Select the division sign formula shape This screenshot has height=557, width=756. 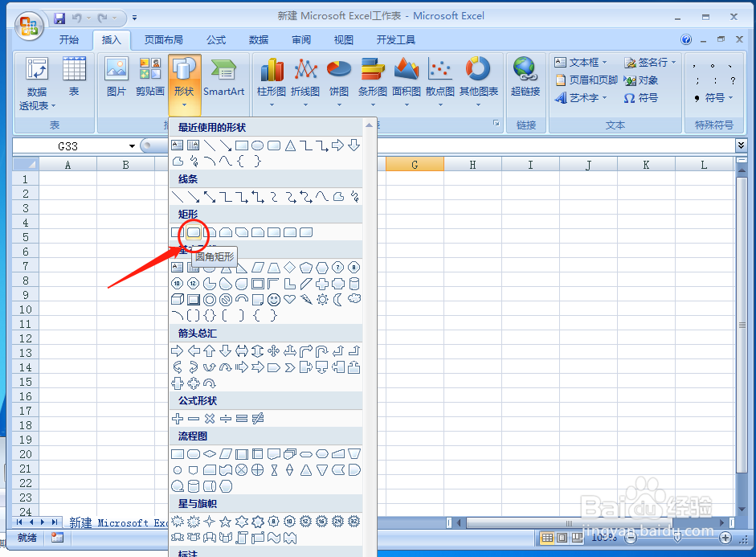click(x=226, y=419)
